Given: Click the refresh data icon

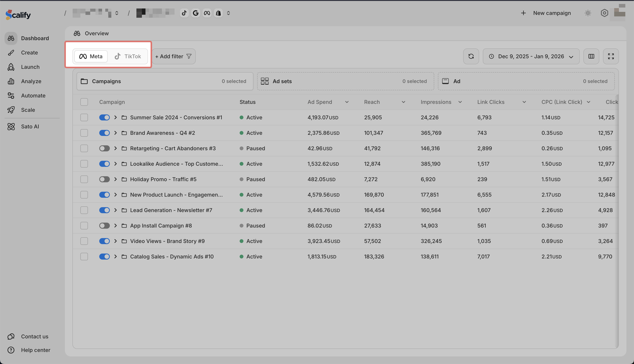Looking at the screenshot, I should pos(471,56).
